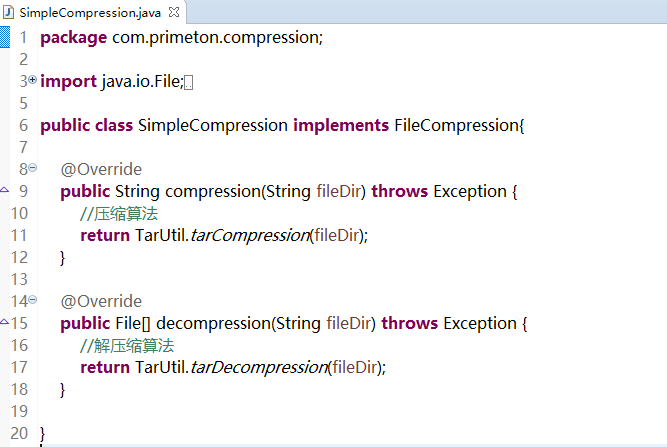This screenshot has height=447, width=667.
Task: Click override marker beside the compression method
Action: (x=5, y=189)
